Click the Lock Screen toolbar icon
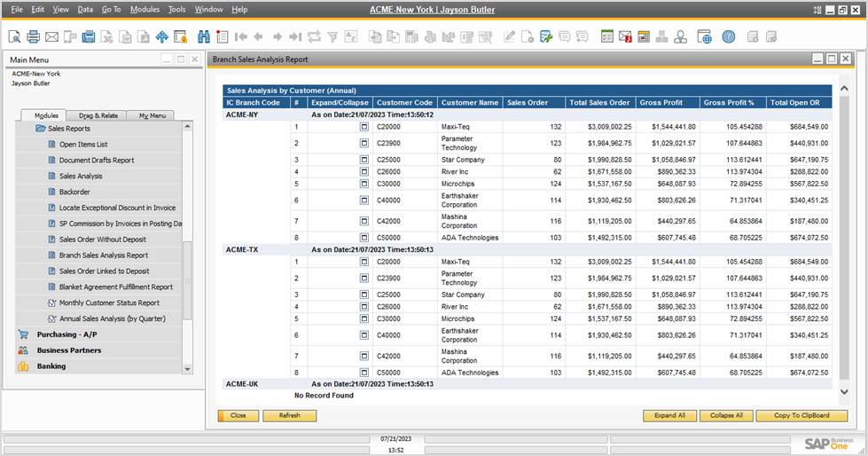 click(180, 36)
